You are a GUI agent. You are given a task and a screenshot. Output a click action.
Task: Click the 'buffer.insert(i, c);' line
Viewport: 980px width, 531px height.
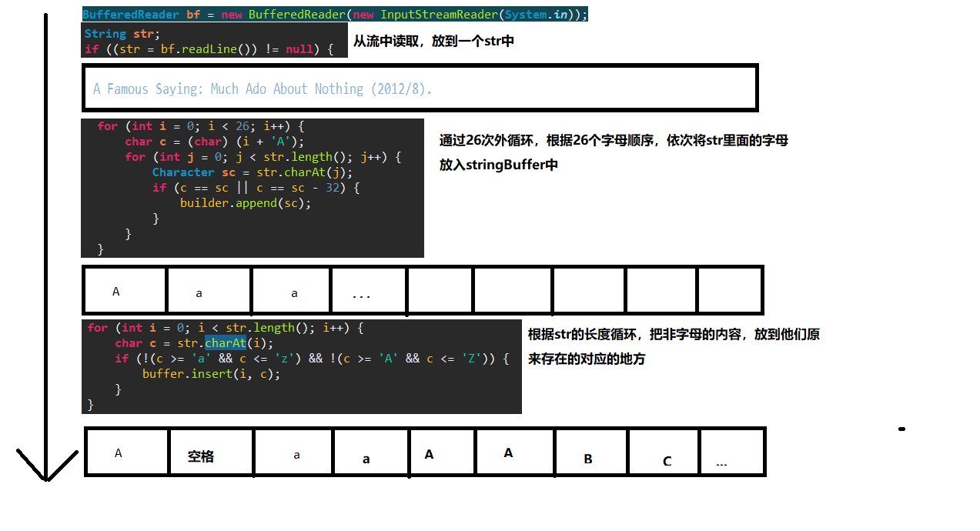click(211, 374)
